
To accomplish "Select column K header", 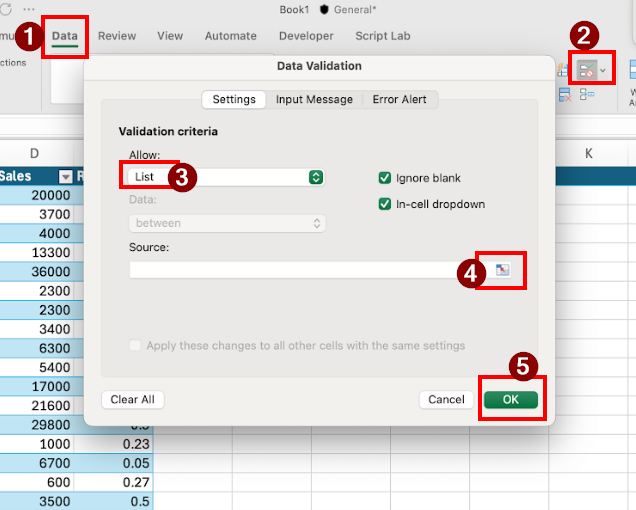I will pyautogui.click(x=589, y=153).
